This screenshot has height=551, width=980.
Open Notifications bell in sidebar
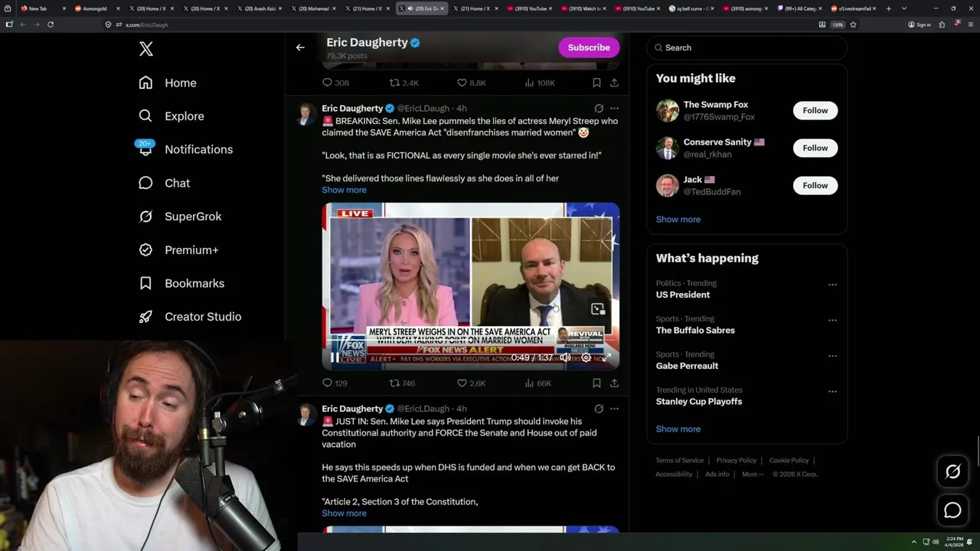145,149
